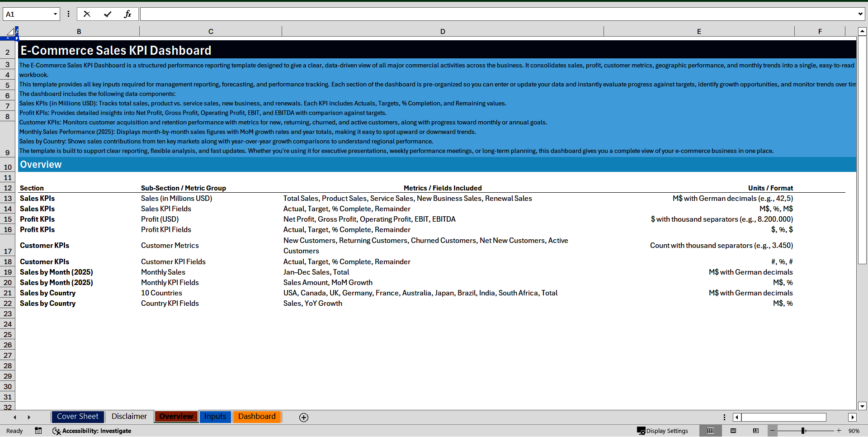Viewport: 868px width, 437px height.
Task: Click the Insert Function (fx) icon
Action: [x=128, y=14]
